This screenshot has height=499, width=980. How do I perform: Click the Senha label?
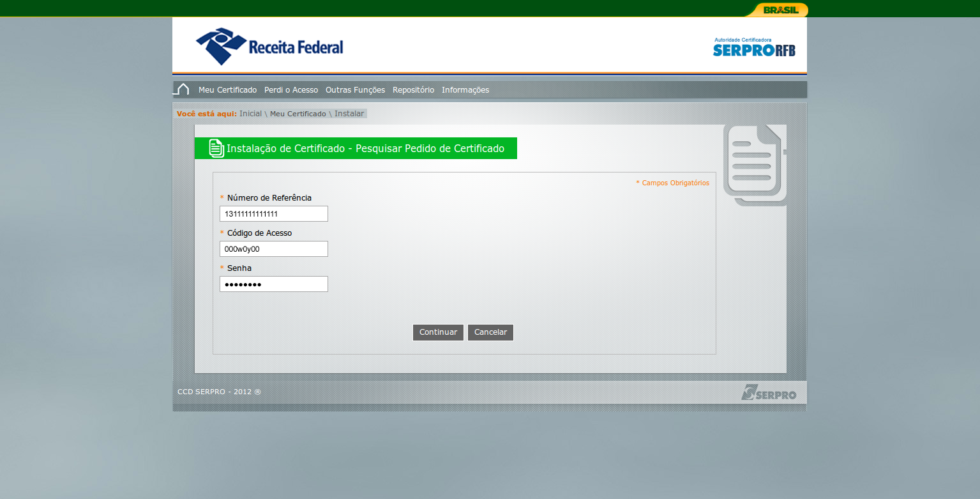[x=239, y=268]
